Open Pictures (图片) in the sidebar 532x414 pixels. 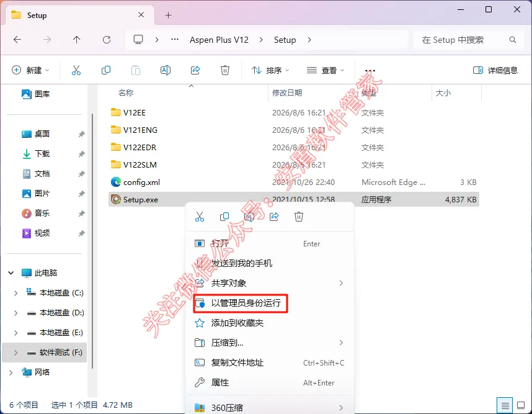tap(35, 194)
